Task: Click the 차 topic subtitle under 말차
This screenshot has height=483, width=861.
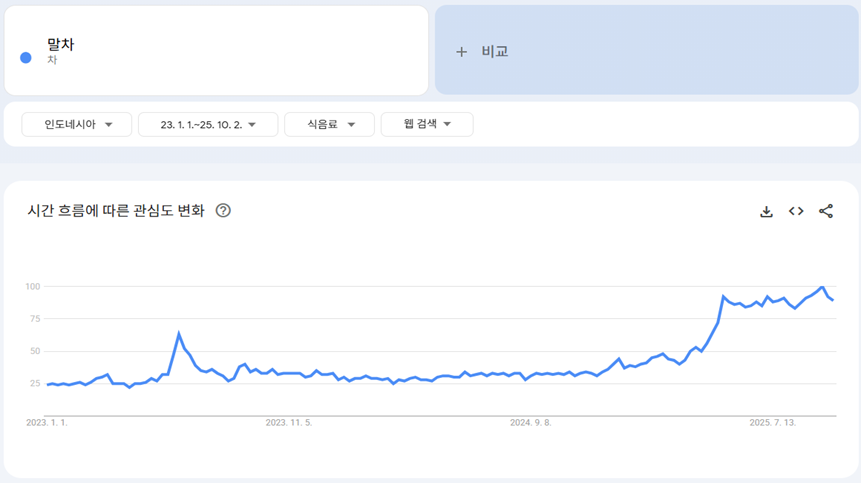Action: (x=52, y=60)
